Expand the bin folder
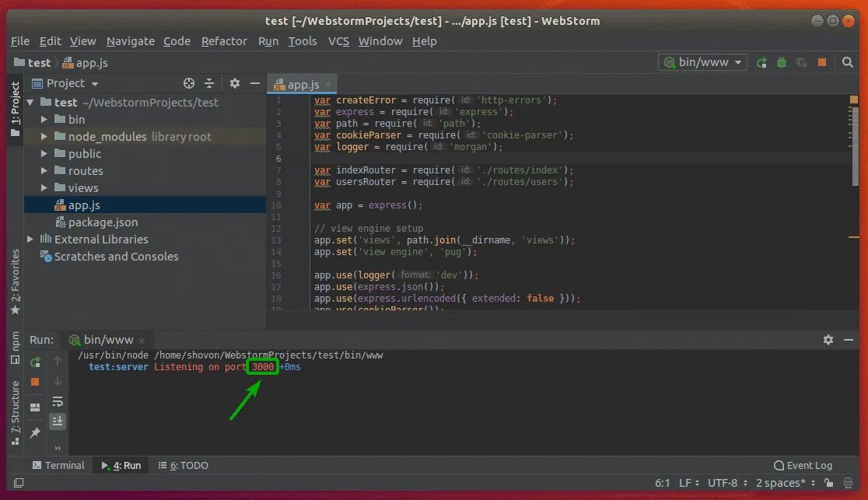 tap(44, 120)
